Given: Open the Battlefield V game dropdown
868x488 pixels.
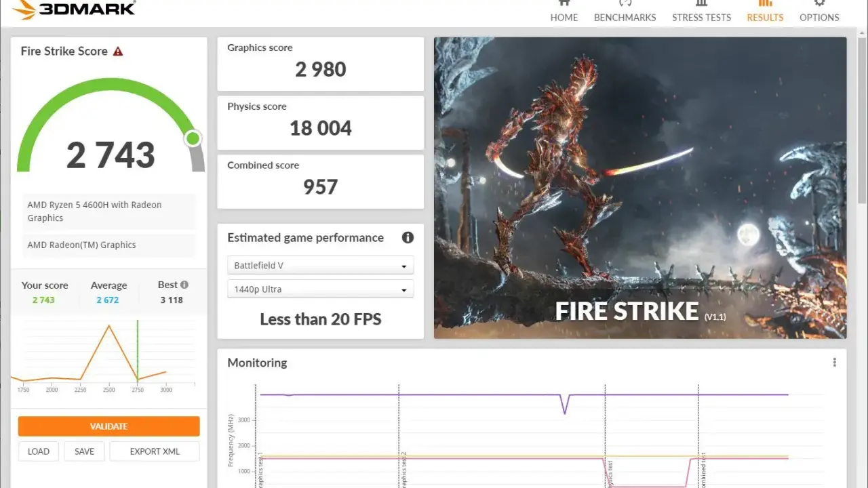Looking at the screenshot, I should click(320, 266).
